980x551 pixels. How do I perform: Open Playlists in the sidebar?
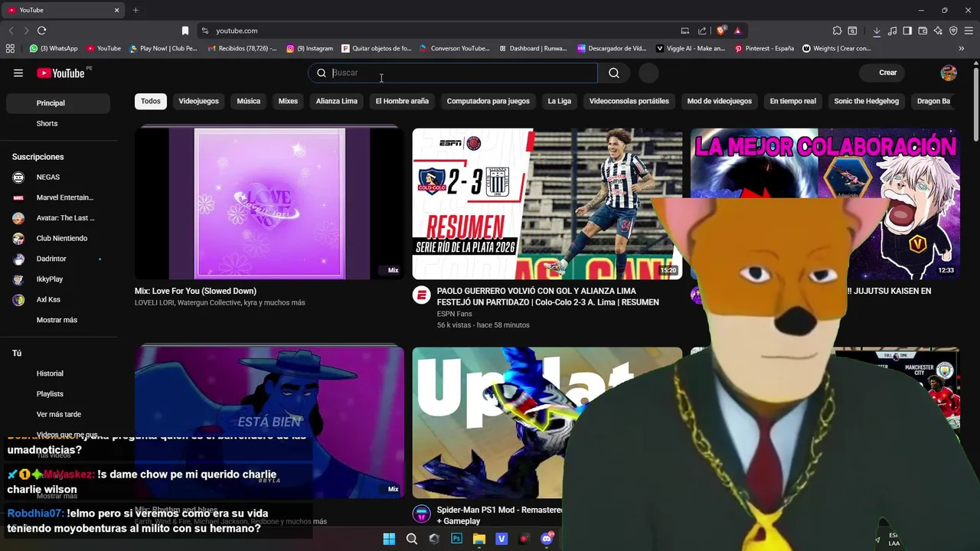pyautogui.click(x=58, y=394)
